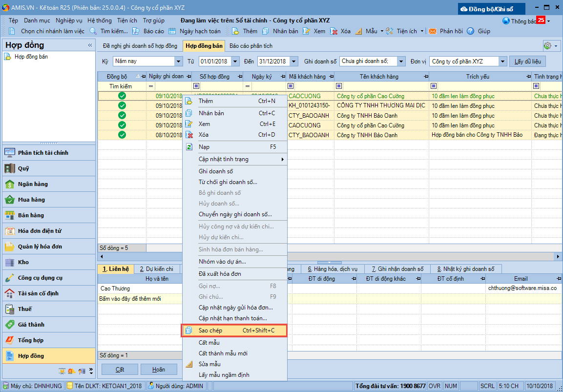Image resolution: width=563 pixels, height=392 pixels.
Task: Click the Lấy dữ liệu button
Action: pos(527,62)
